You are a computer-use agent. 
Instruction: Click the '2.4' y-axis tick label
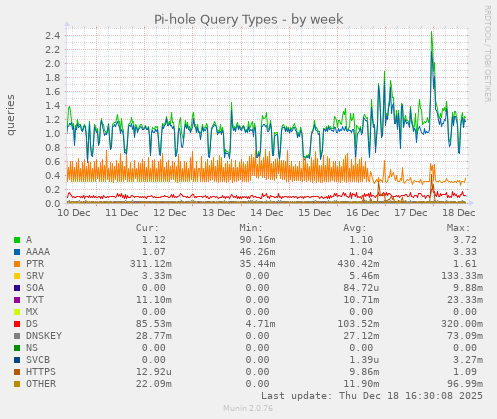(x=53, y=35)
